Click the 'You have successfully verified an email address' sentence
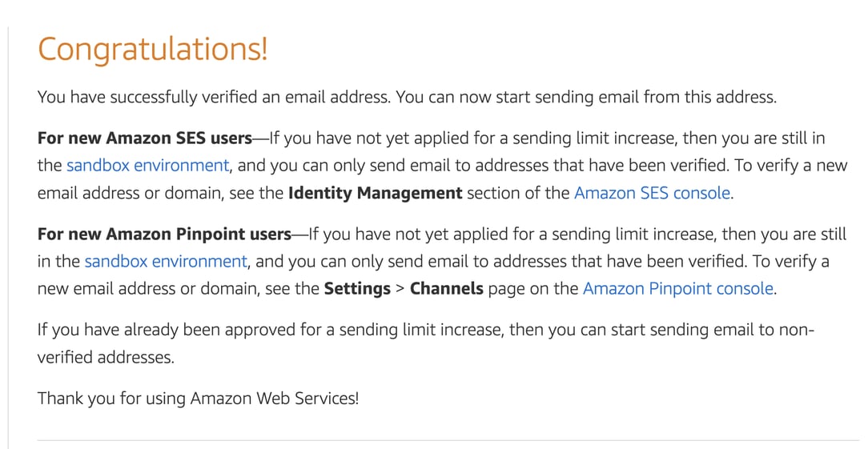 [215, 98]
